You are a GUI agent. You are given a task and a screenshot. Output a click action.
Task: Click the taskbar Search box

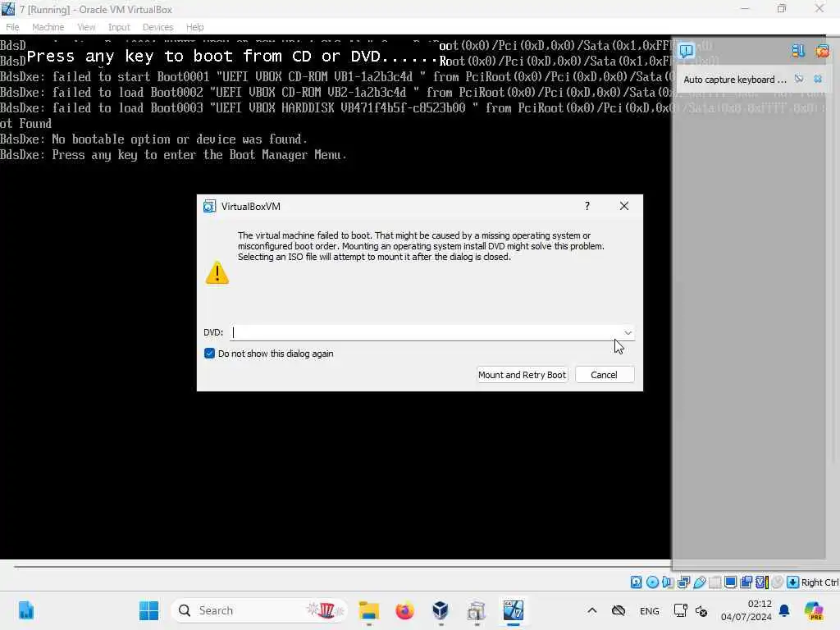[x=259, y=610]
